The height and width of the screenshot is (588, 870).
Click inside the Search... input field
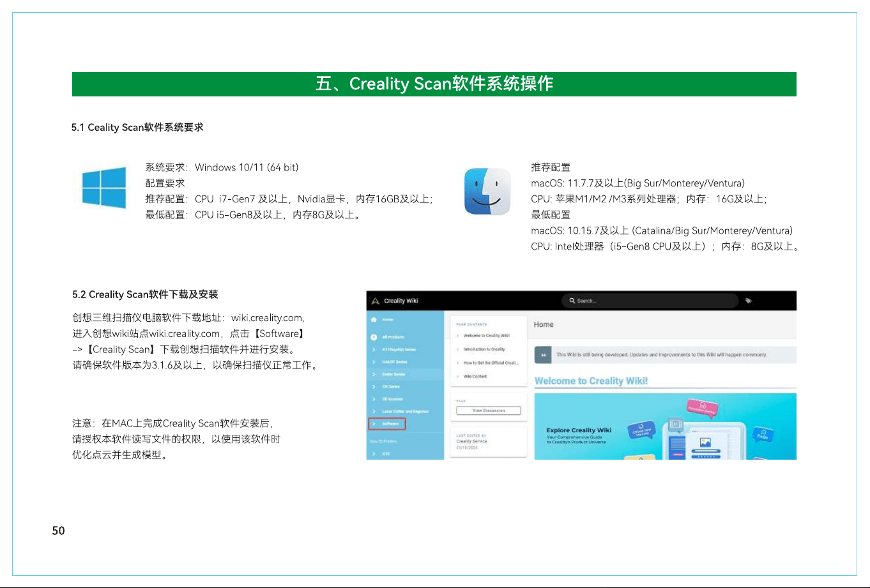(x=650, y=301)
